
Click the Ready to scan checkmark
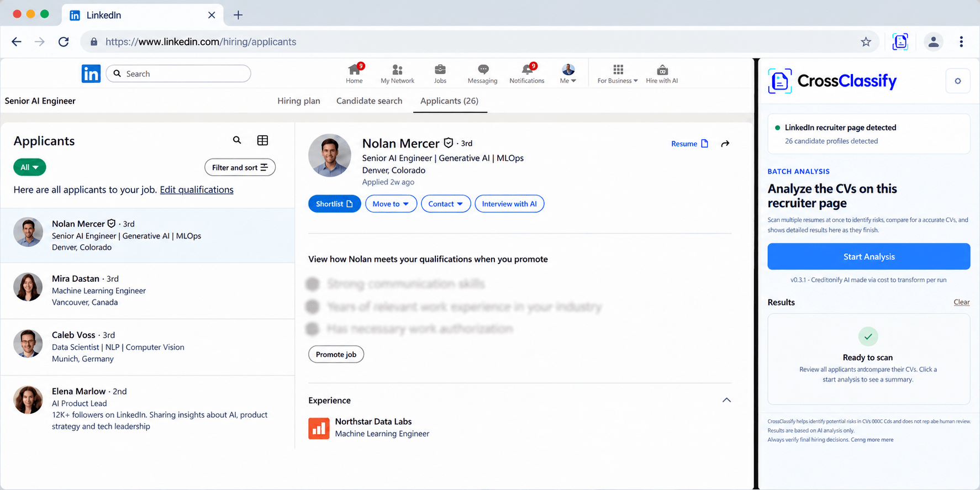868,336
